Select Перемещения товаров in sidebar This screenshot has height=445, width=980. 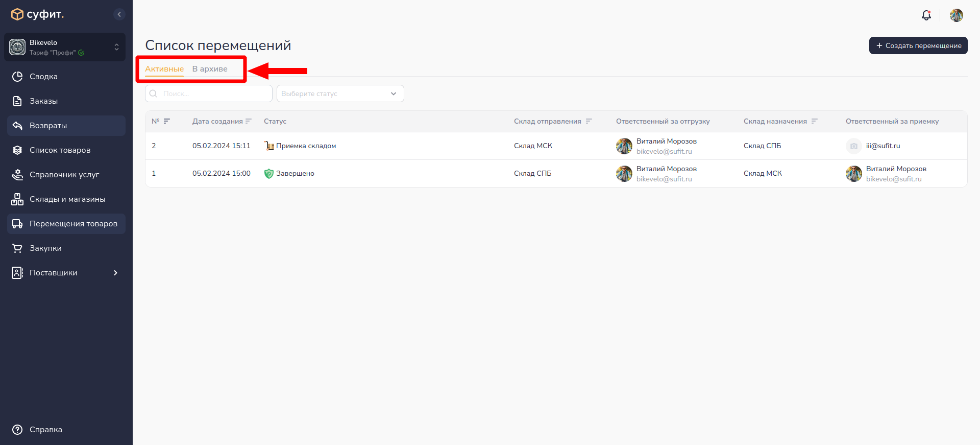tap(66, 224)
